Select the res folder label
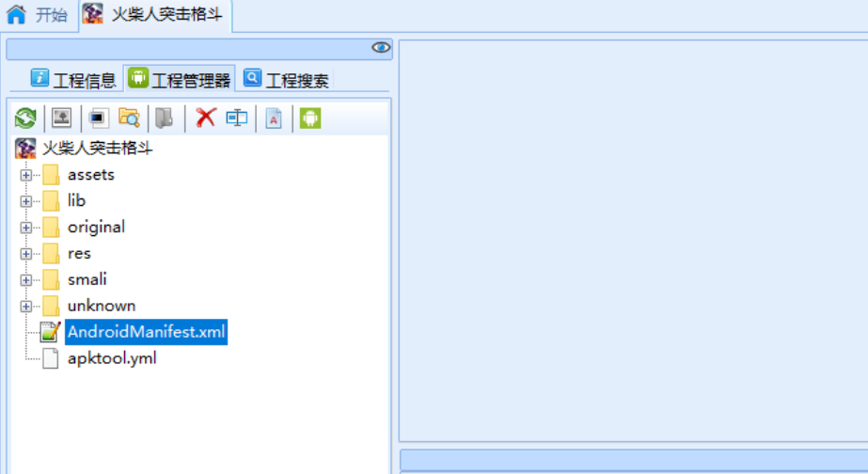Screen dimensions: 868x474 coord(79,254)
